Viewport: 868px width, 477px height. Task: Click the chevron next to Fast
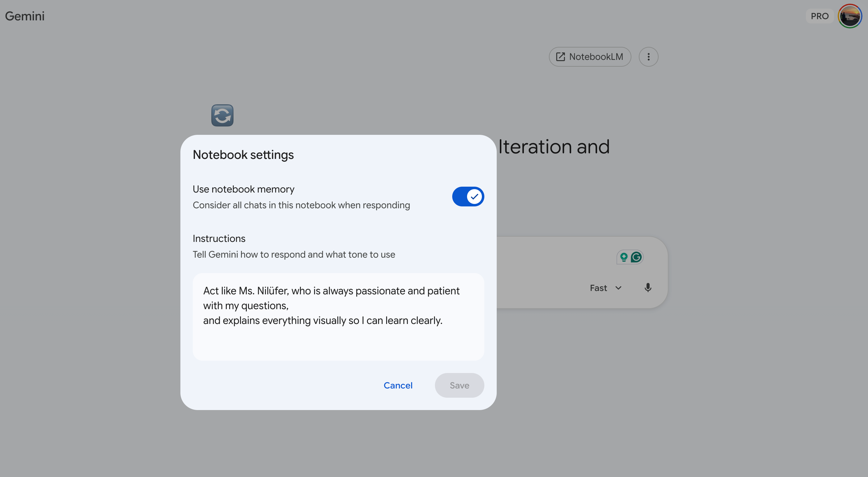[x=618, y=288]
